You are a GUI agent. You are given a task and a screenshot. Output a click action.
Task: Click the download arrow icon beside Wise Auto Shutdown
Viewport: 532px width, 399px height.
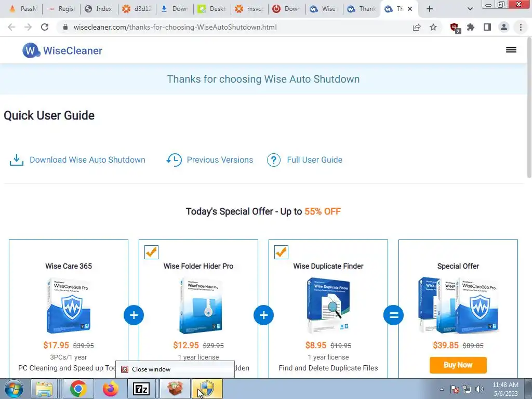tap(16, 160)
